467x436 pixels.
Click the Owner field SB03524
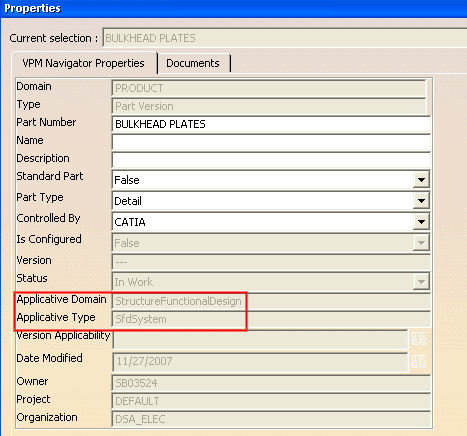(271, 383)
